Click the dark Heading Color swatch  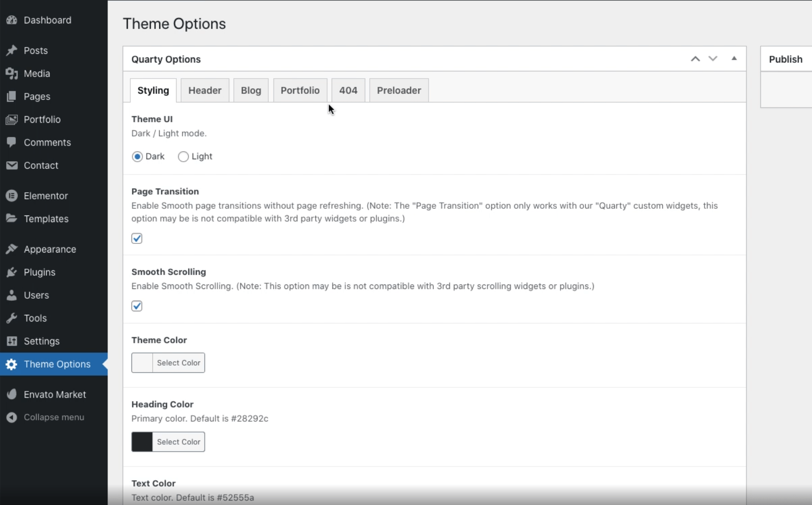click(x=142, y=442)
